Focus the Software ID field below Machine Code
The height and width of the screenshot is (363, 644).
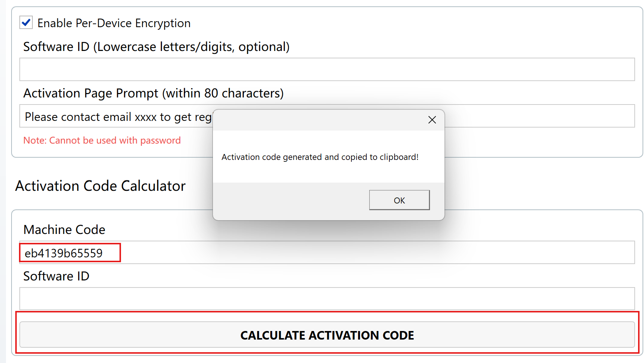point(327,299)
